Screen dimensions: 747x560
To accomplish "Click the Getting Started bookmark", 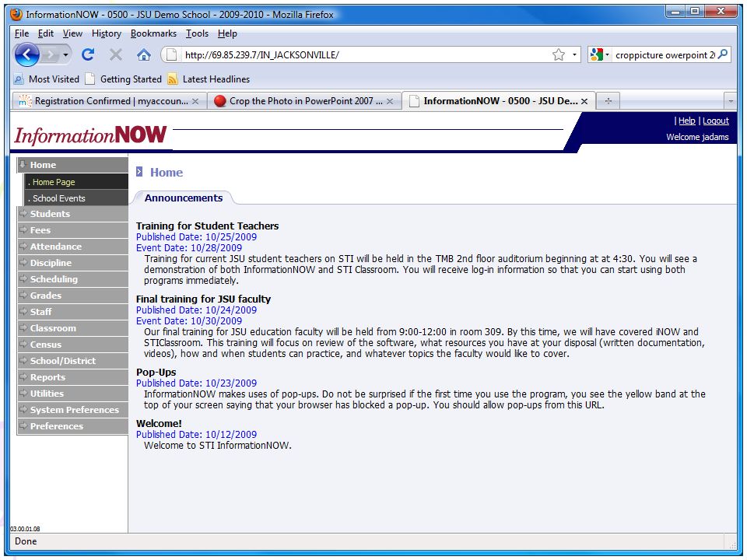I will coord(124,79).
